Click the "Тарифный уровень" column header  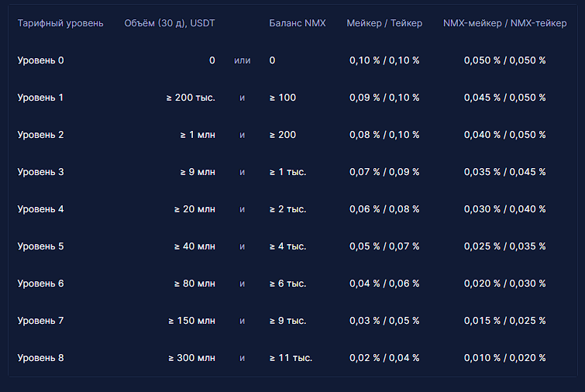pyautogui.click(x=60, y=23)
